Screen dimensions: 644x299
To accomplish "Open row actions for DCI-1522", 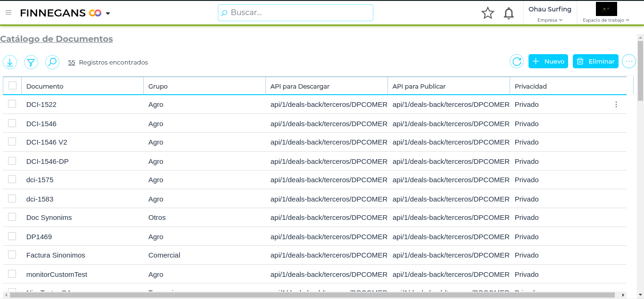I will tap(616, 105).
